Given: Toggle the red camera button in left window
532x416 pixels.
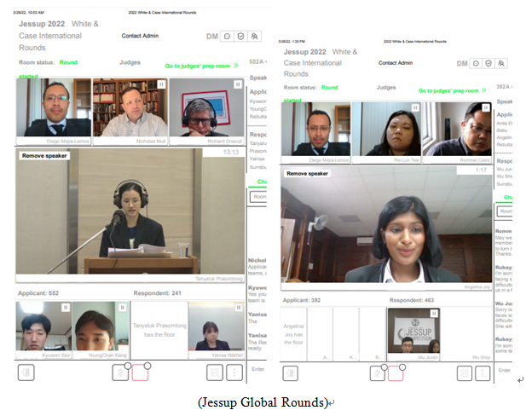Looking at the screenshot, I should tap(141, 373).
